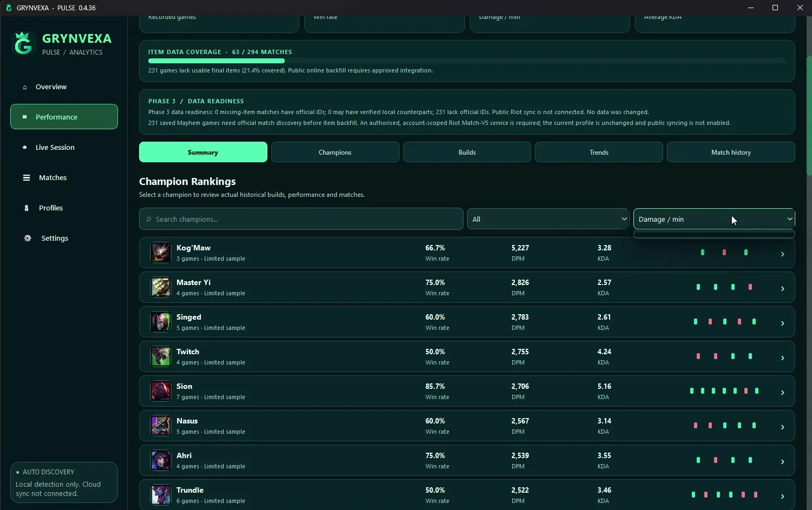Click the Kog'Maw champion portrait
This screenshot has width=812, height=510.
click(160, 253)
